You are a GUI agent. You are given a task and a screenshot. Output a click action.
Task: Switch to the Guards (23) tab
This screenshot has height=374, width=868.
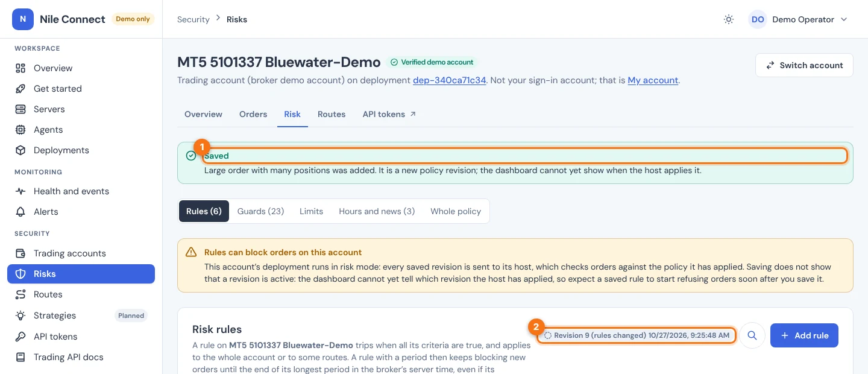(260, 211)
